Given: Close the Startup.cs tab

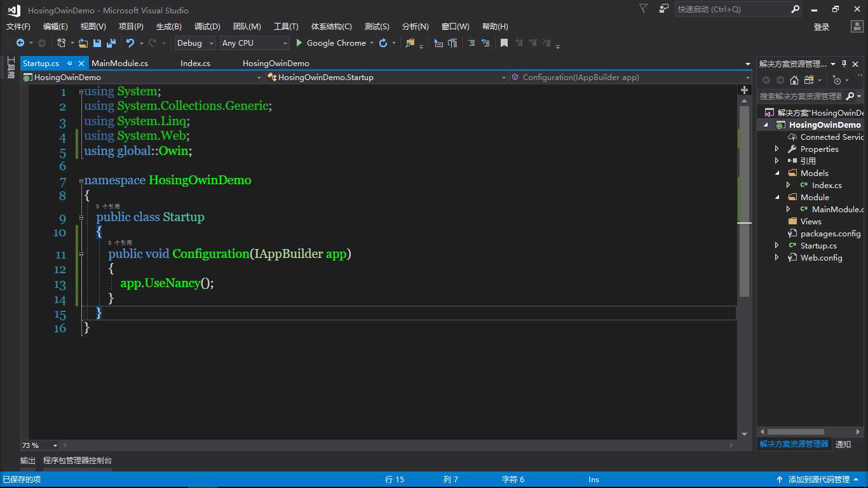Looking at the screenshot, I should point(81,63).
